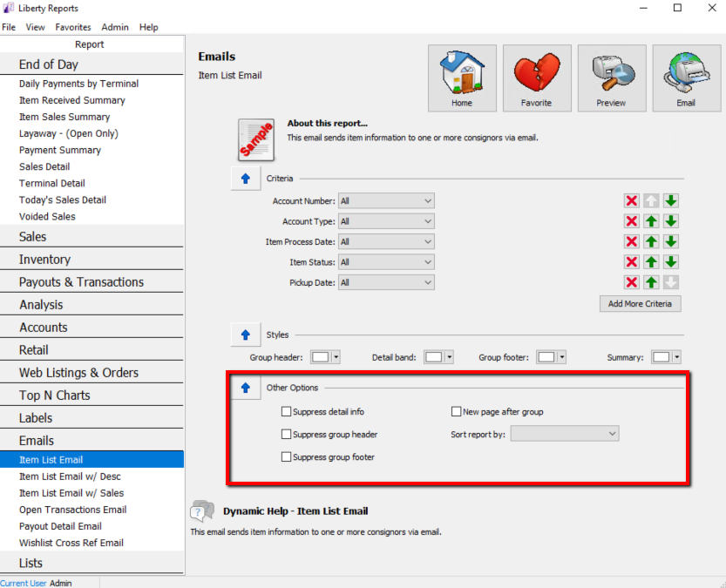Viewport: 726px width, 588px height.
Task: Click the Current User link
Action: point(24,583)
